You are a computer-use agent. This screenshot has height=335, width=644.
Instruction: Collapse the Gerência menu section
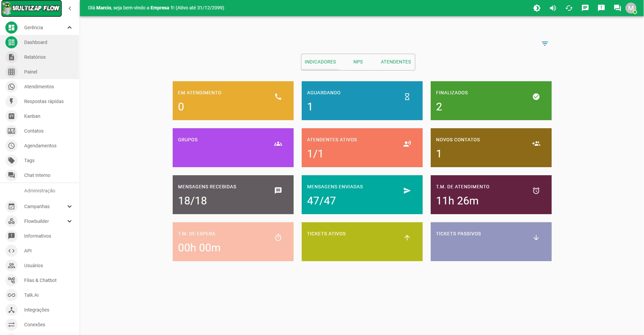tap(70, 28)
